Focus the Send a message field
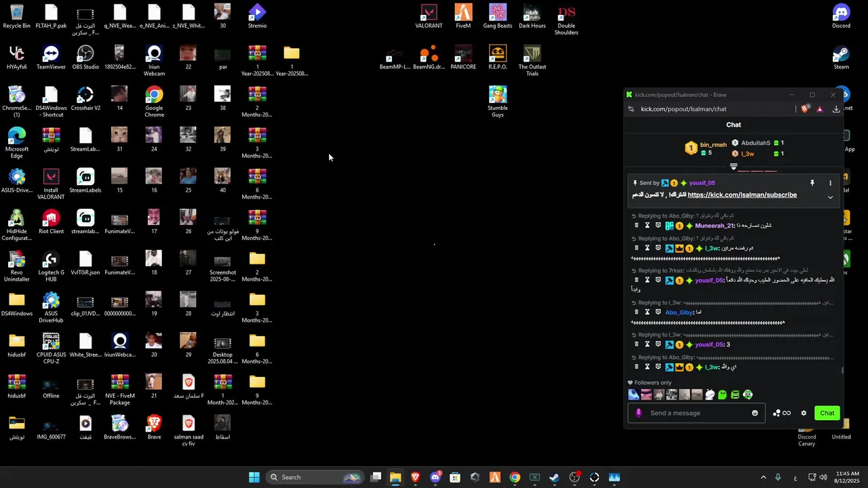The image size is (868, 488). click(696, 413)
